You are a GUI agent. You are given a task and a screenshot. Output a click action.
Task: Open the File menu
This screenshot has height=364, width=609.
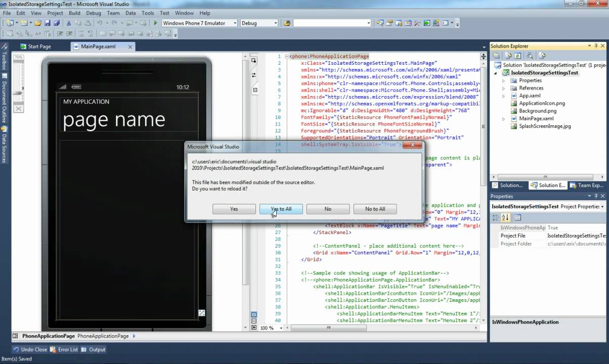7,13
